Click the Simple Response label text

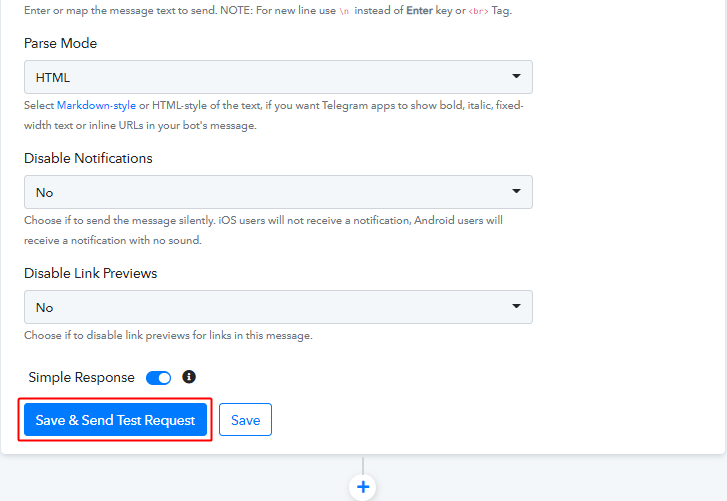tap(82, 377)
